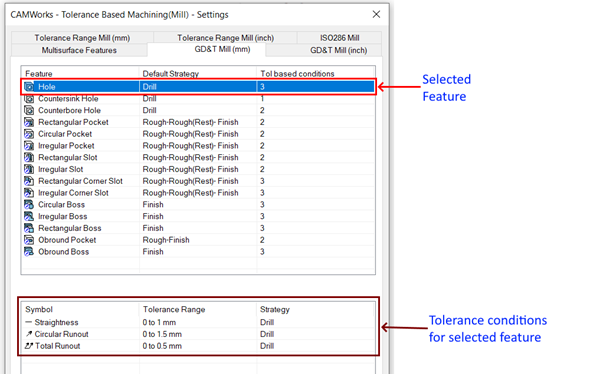The width and height of the screenshot is (590, 374).
Task: Open the Tolerance Range Mill (inch) tab
Action: [x=225, y=38]
